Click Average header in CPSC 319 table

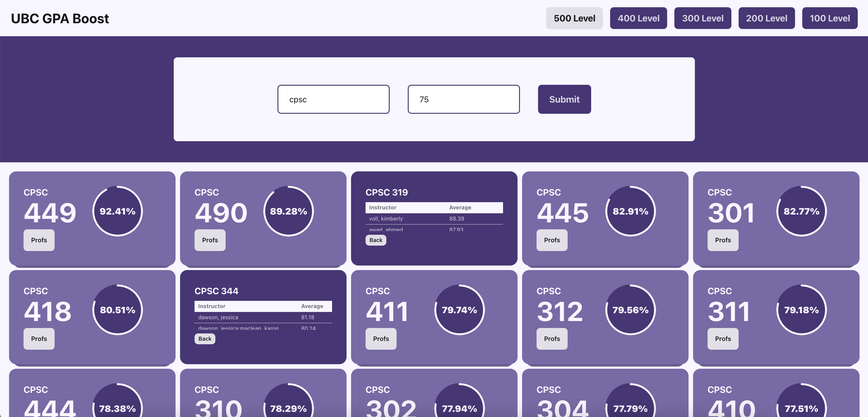[x=460, y=208]
